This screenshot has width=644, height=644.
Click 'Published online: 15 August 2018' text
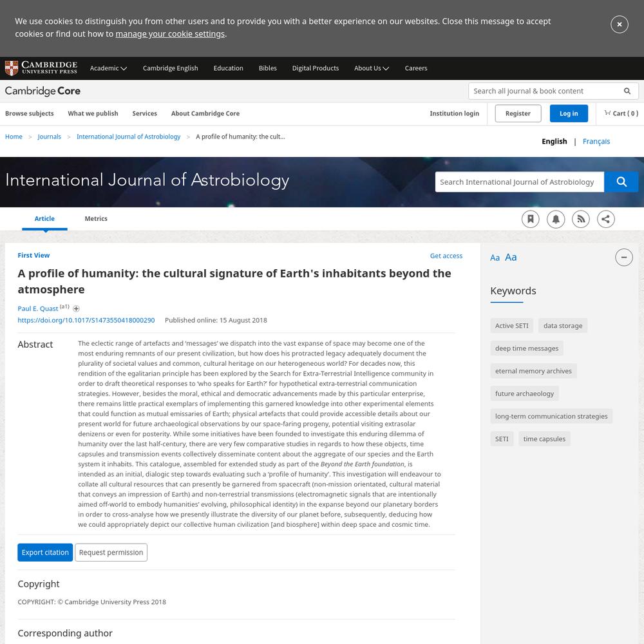[216, 320]
